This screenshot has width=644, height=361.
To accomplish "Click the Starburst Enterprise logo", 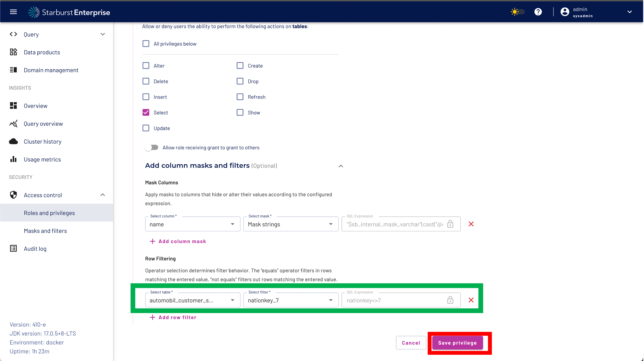I will [x=69, y=12].
